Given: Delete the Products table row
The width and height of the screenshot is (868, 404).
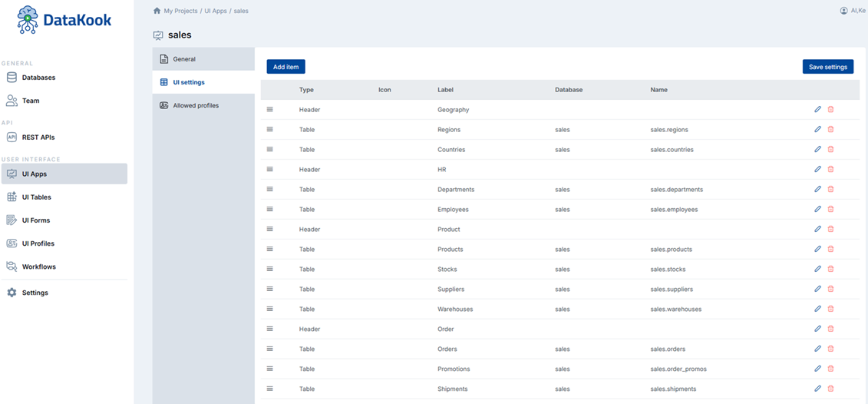Looking at the screenshot, I should click(x=830, y=249).
